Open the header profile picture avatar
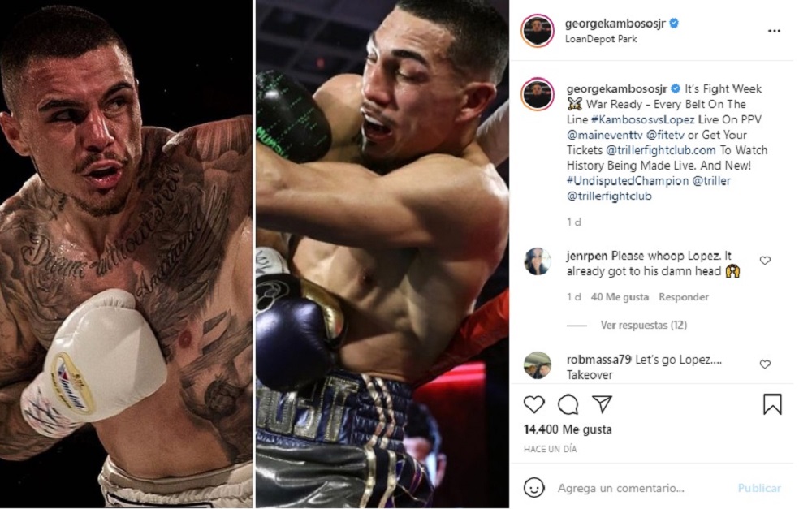The image size is (812, 509). [538, 31]
